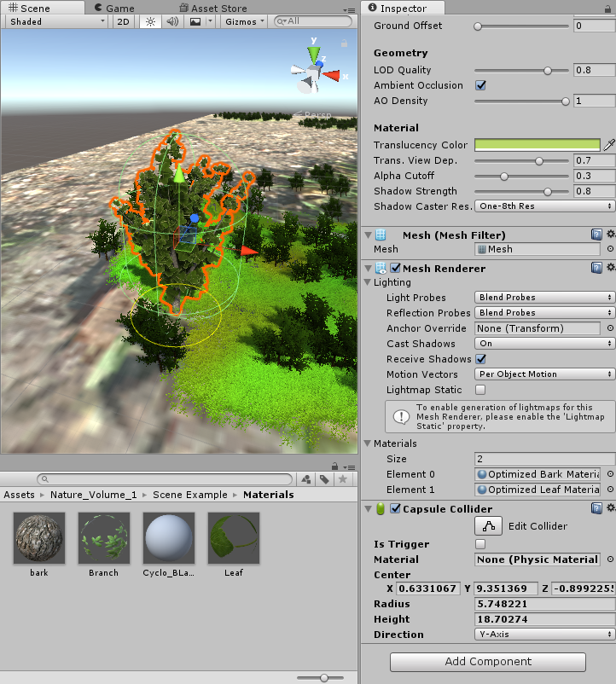Click the favorites star icon in Project panel
The height and width of the screenshot is (684, 616).
343,479
